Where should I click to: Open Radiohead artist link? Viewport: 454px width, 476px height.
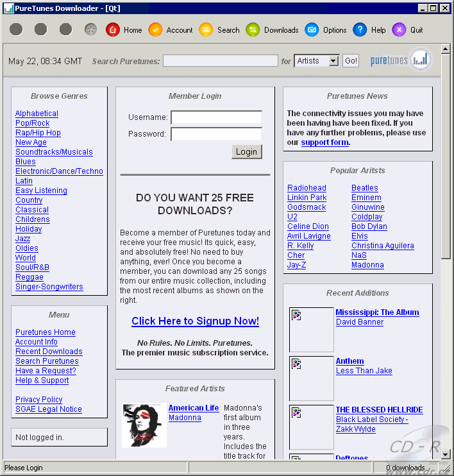pyautogui.click(x=307, y=188)
